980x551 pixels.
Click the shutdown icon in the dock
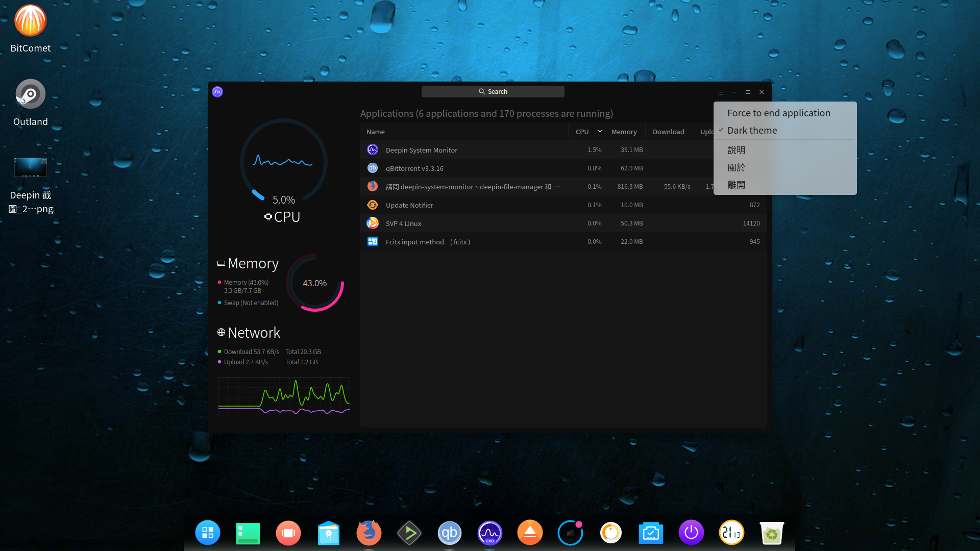tap(691, 532)
